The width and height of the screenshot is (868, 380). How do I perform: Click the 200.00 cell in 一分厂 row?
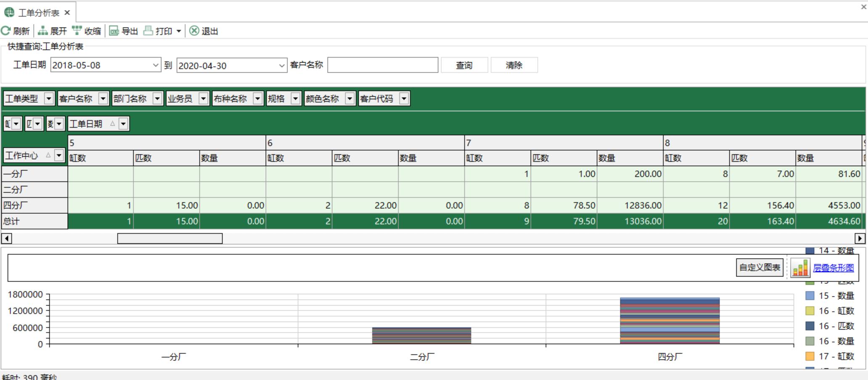630,174
